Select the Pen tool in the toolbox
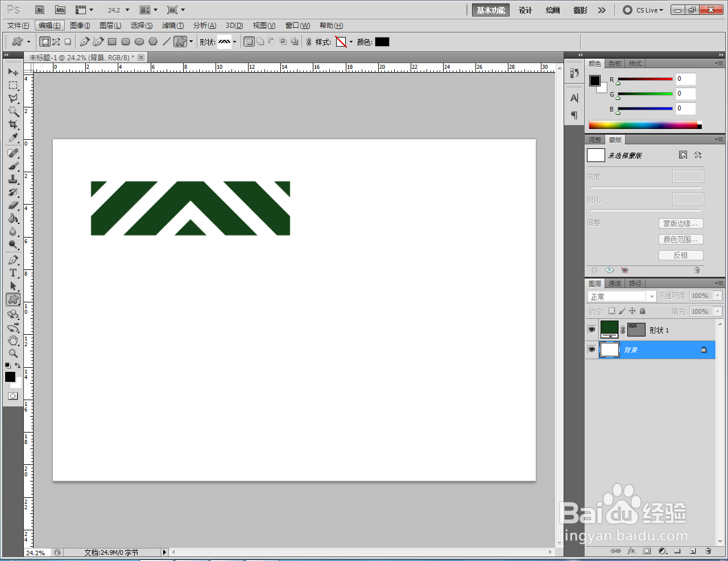 (13, 260)
